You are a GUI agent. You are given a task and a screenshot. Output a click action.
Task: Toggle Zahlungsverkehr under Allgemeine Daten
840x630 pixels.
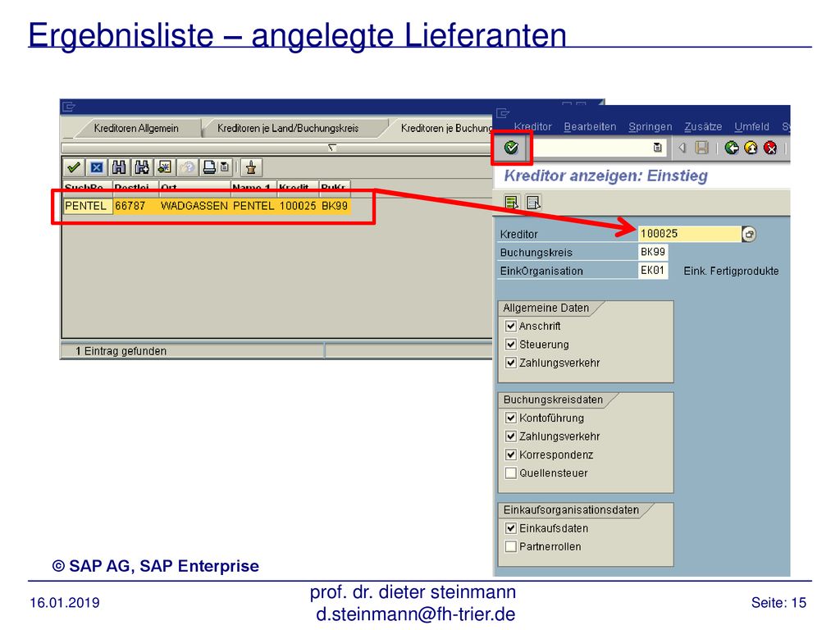511,363
